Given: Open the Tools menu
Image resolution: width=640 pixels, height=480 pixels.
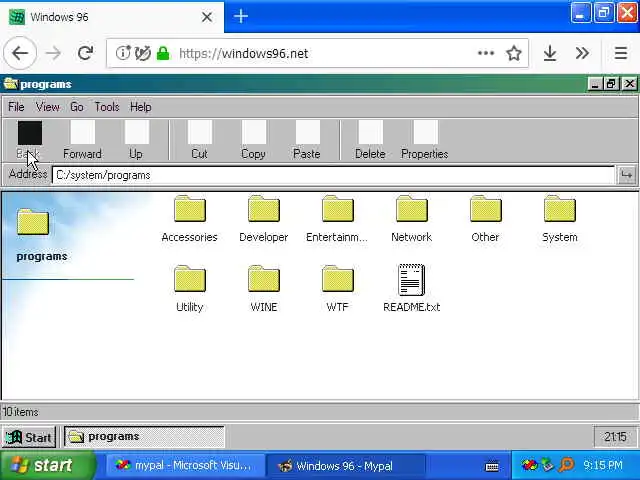Looking at the screenshot, I should [107, 107].
